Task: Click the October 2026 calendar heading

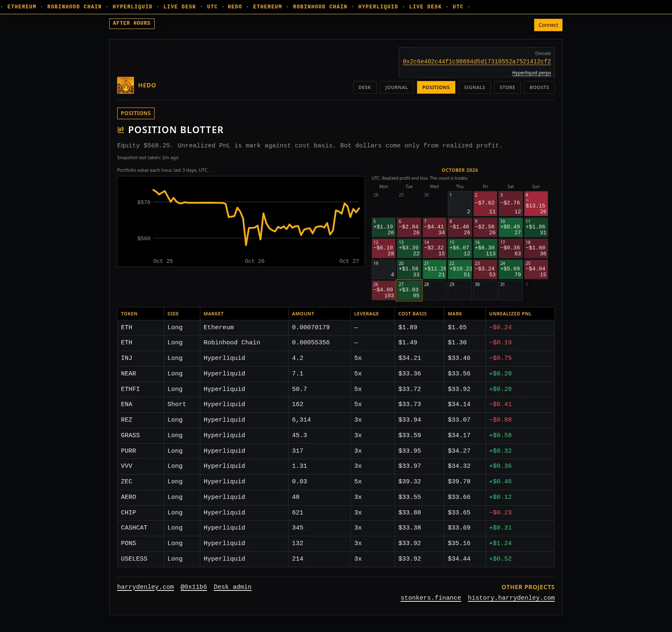Action: click(460, 170)
